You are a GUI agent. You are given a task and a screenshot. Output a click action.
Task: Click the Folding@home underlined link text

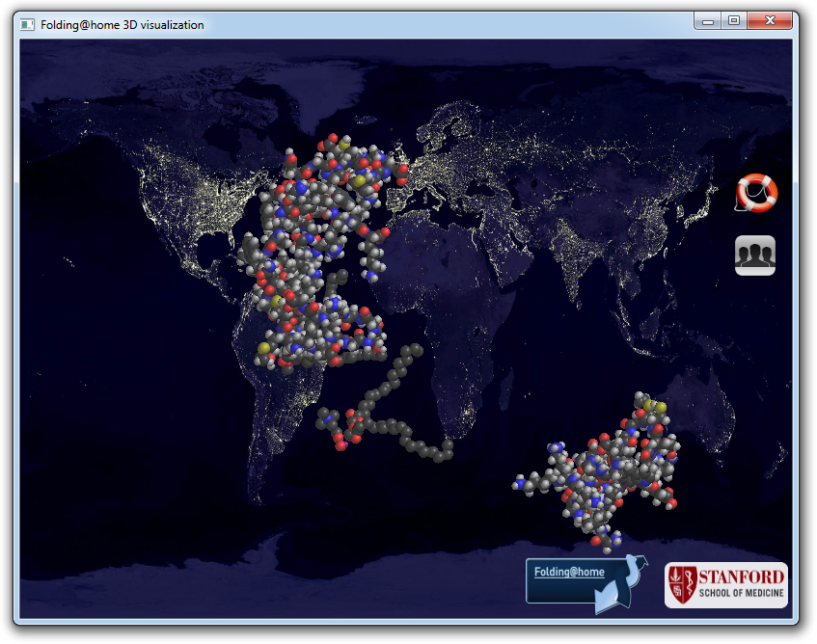[x=569, y=572]
